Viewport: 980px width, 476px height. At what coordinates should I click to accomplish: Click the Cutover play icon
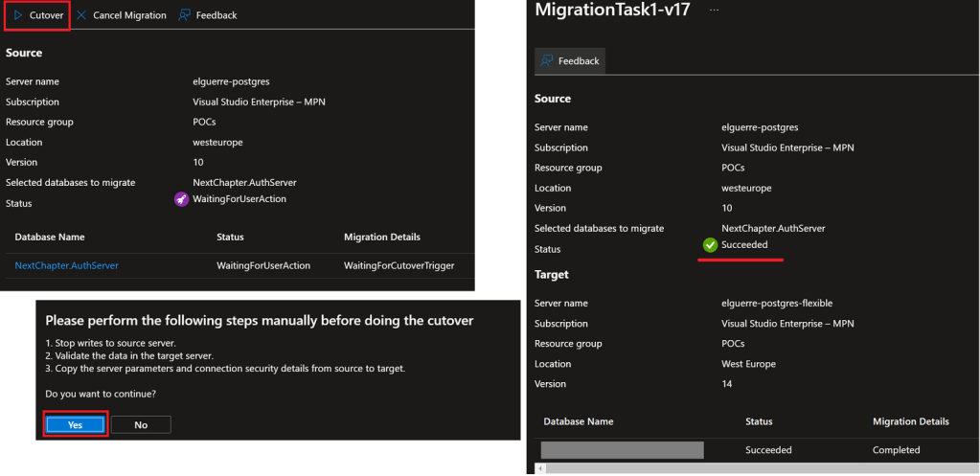[x=18, y=15]
